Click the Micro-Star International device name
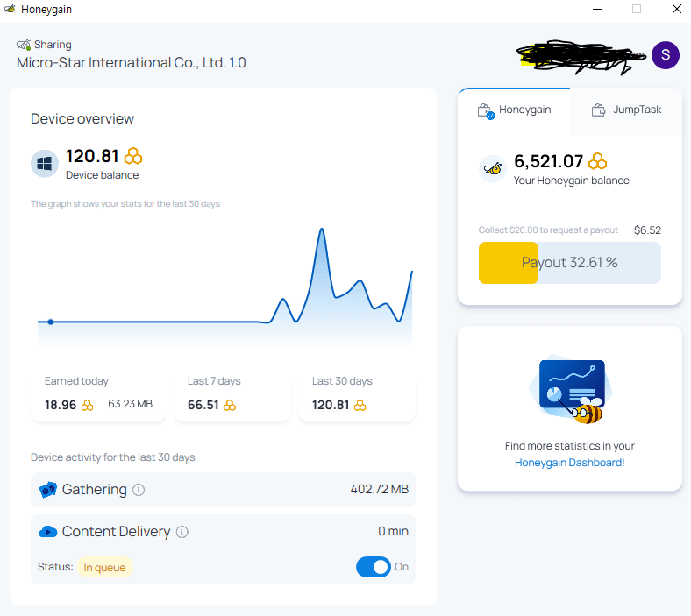 click(131, 63)
